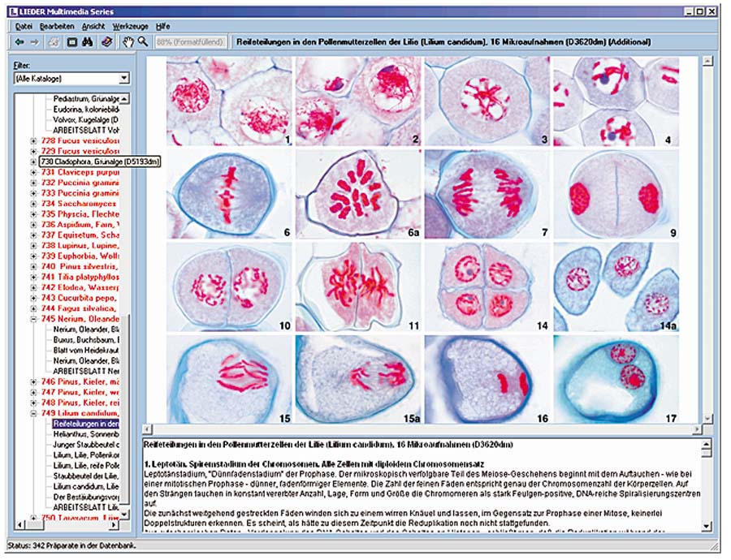
Task: Click the print icon in toolbar
Action: [52, 41]
